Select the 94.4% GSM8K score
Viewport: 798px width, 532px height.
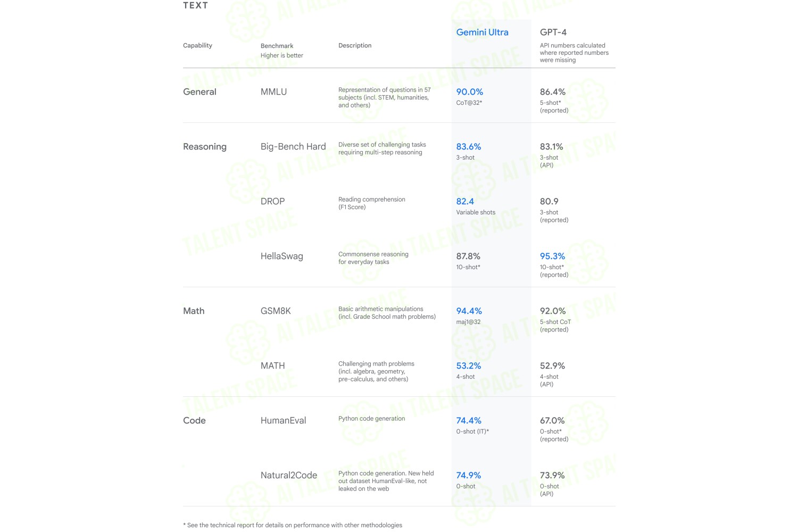click(x=469, y=311)
